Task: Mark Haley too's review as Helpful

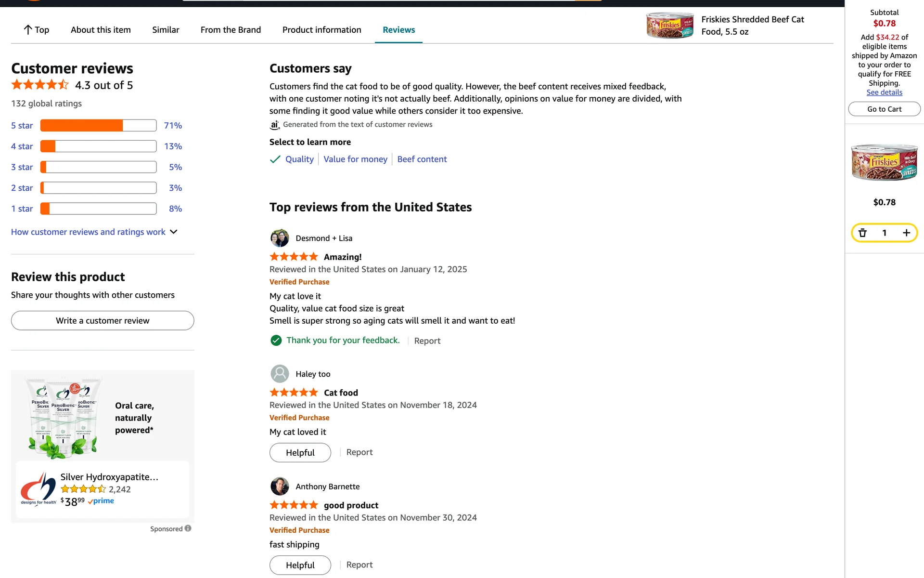Action: (300, 453)
